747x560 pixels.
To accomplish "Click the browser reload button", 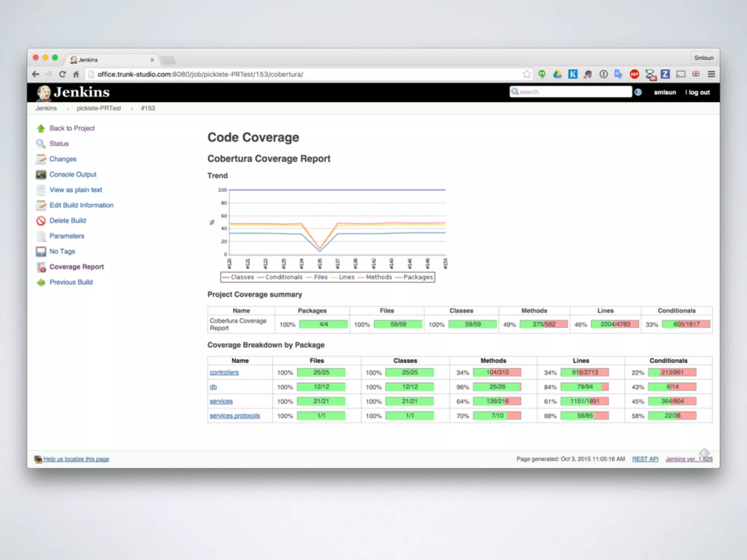I will pyautogui.click(x=62, y=74).
